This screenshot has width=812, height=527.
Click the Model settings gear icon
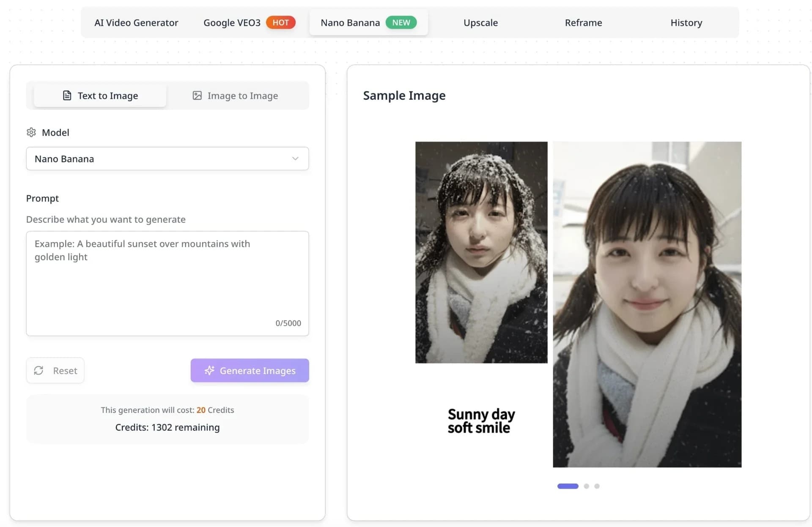(x=31, y=132)
